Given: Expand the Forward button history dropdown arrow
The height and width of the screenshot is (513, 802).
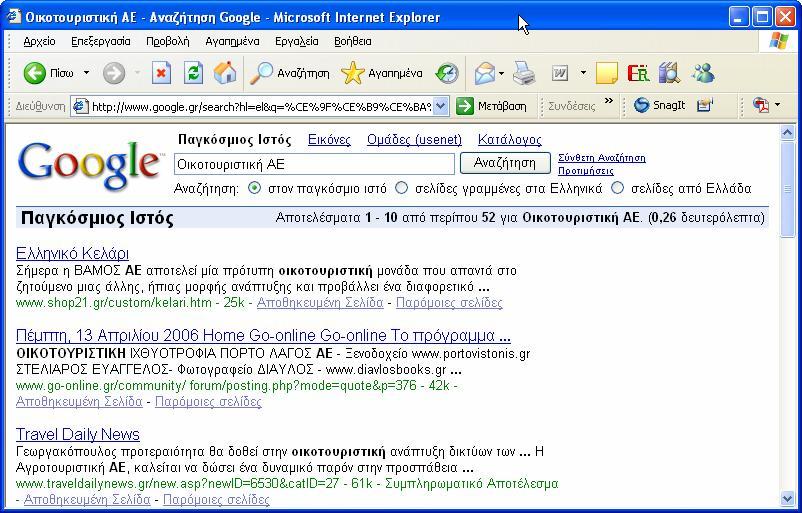Looking at the screenshot, I should [137, 73].
